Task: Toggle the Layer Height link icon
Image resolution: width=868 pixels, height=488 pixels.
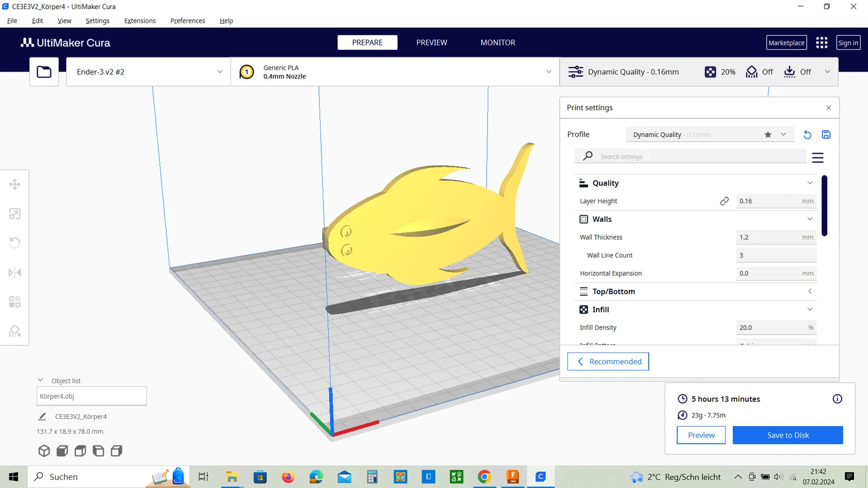Action: click(724, 201)
